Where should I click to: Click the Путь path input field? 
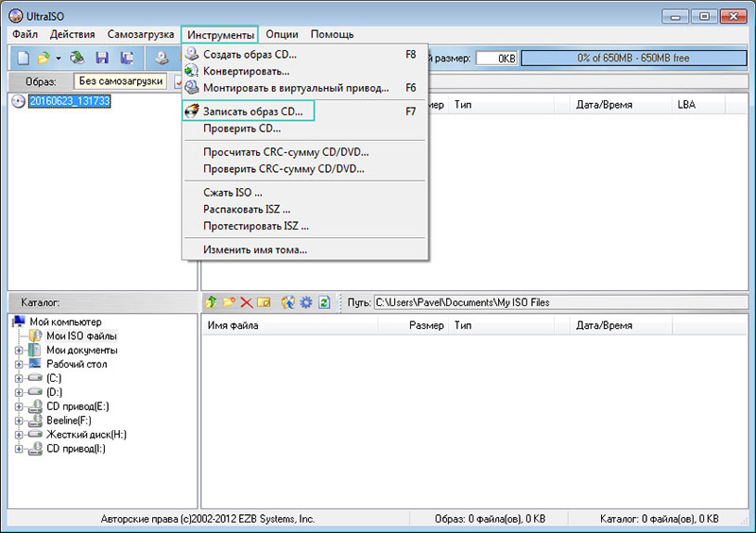(558, 302)
